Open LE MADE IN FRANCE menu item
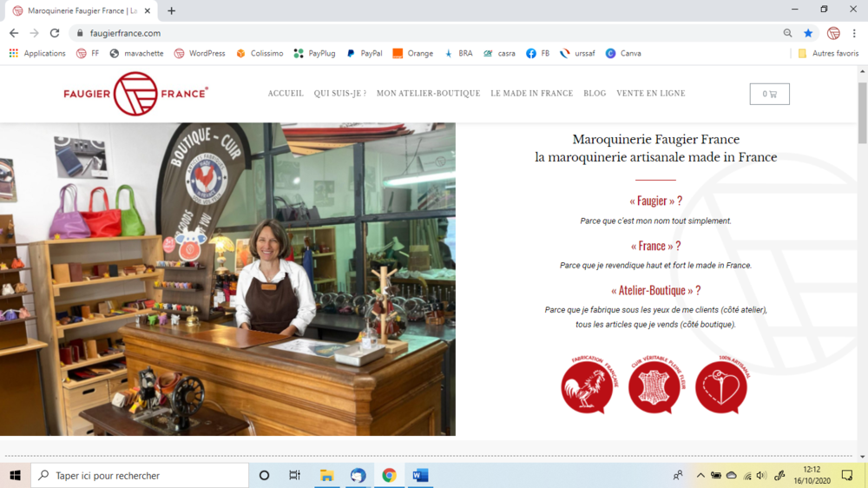 [x=531, y=94]
